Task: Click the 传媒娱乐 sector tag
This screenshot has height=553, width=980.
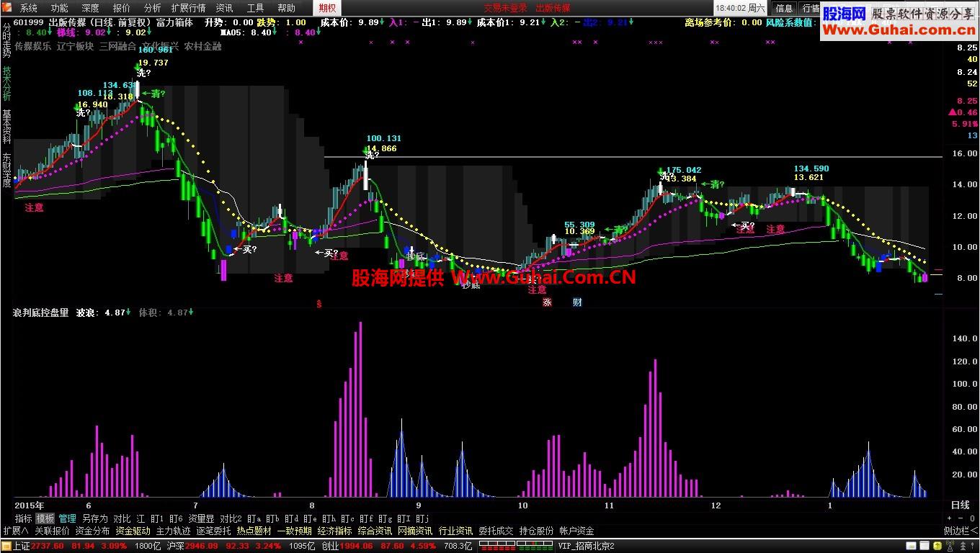Action: pos(33,46)
